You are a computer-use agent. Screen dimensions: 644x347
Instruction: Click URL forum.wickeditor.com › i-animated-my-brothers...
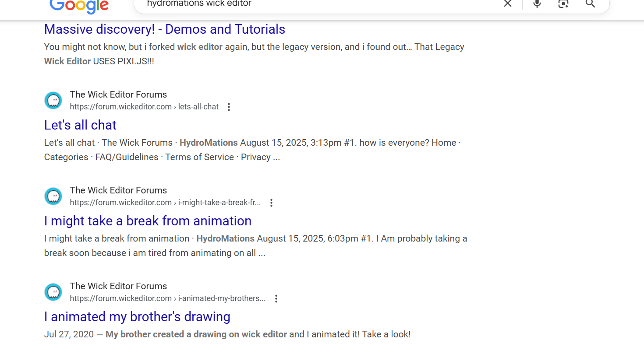click(168, 298)
